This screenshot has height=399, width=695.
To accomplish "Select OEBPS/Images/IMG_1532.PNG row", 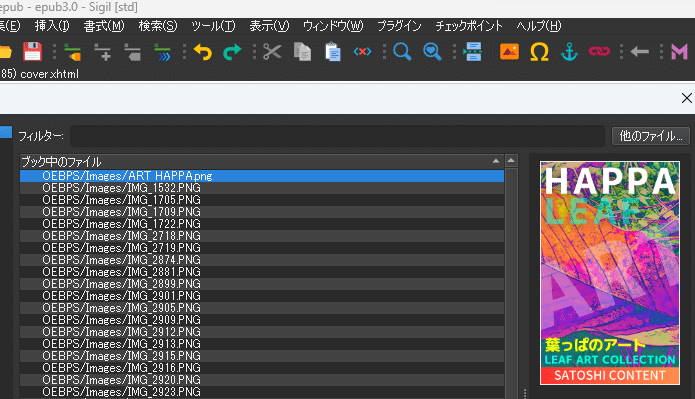I will pyautogui.click(x=262, y=188).
